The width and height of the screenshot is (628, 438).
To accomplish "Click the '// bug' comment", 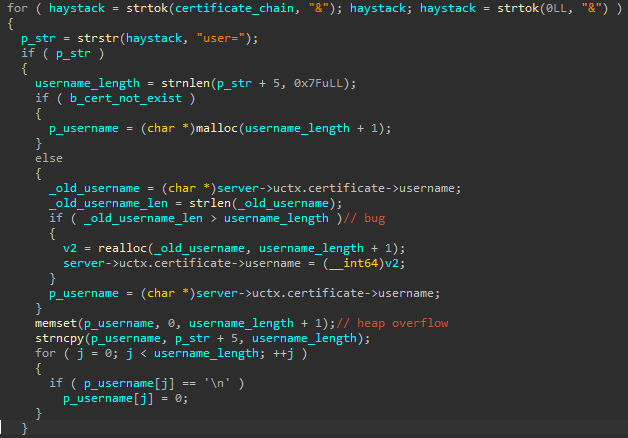I will coord(364,218).
